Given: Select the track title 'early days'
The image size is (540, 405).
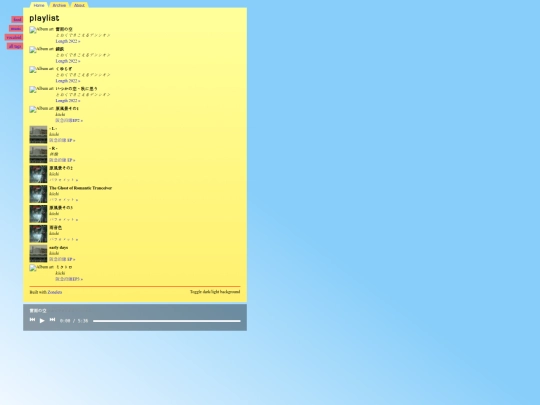Looking at the screenshot, I should pos(59,248).
